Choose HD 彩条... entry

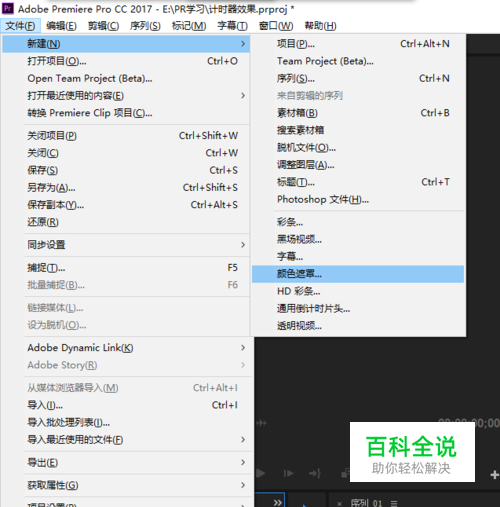(358, 291)
